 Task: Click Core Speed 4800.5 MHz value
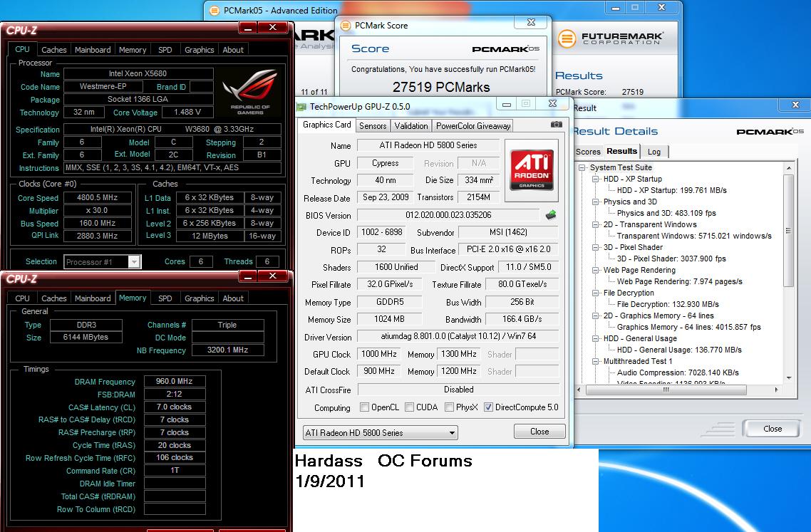pos(97,197)
